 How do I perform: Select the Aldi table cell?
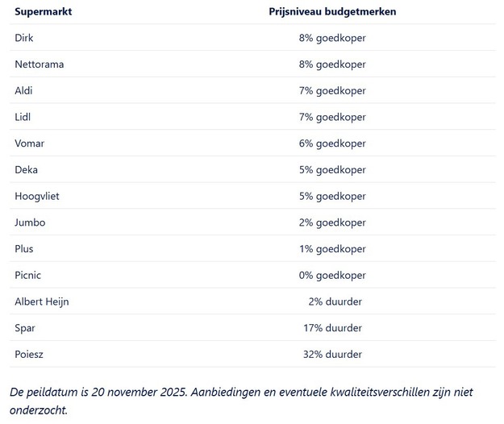pos(23,91)
